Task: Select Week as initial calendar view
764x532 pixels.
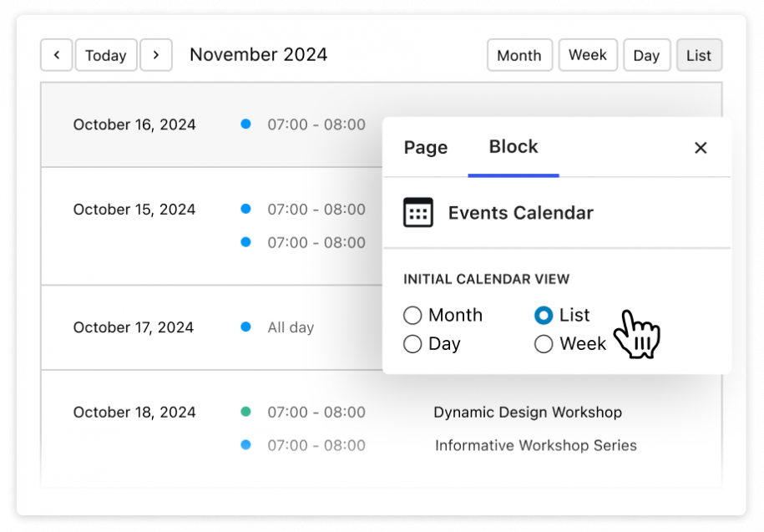Action: (x=544, y=343)
